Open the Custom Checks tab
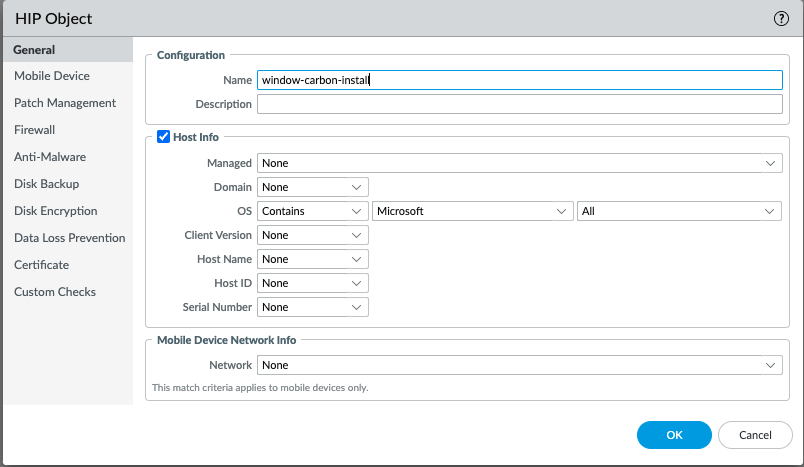 [55, 292]
